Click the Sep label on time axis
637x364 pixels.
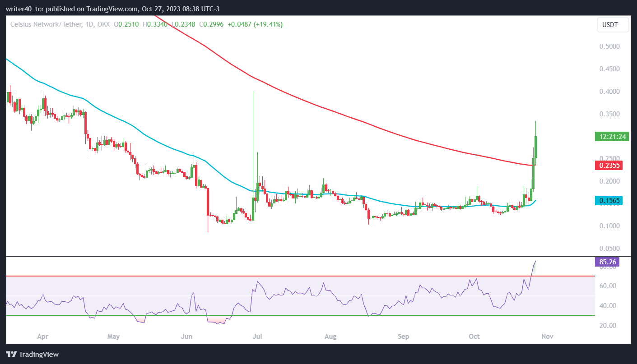coord(404,336)
